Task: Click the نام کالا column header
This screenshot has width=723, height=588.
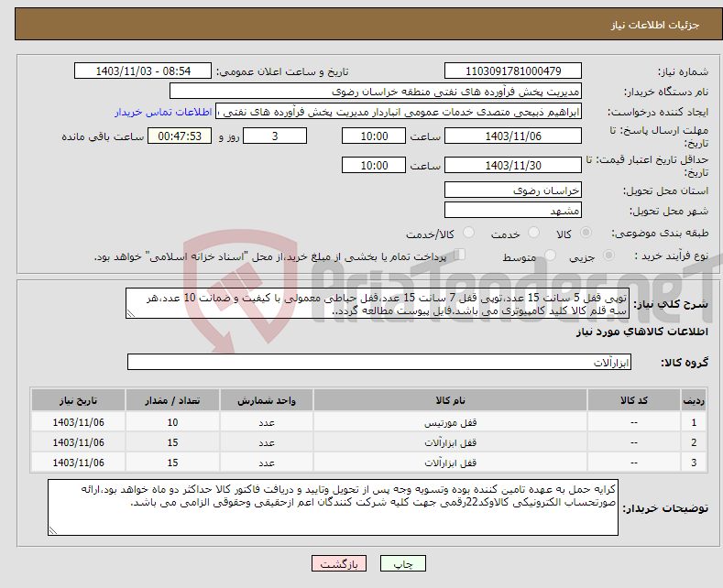Action: (x=450, y=400)
